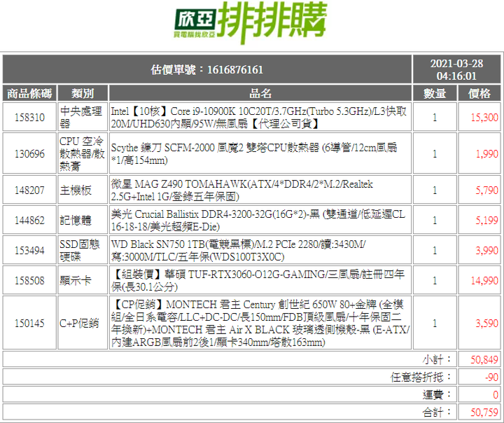Click the subtotal value 50,849
Screen dimensions: 504x423
point(484,359)
